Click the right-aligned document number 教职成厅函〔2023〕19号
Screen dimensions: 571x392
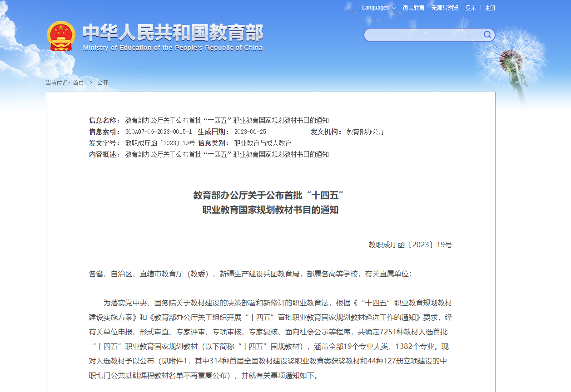410,245
